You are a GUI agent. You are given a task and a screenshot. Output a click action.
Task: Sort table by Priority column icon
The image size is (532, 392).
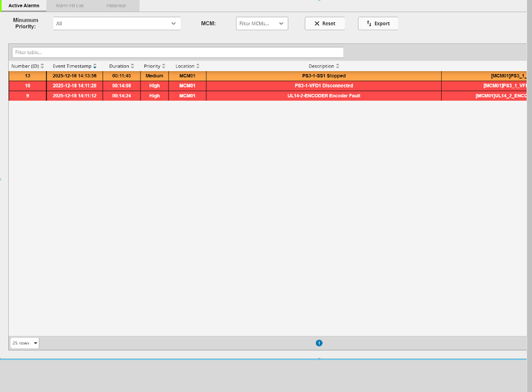(164, 67)
